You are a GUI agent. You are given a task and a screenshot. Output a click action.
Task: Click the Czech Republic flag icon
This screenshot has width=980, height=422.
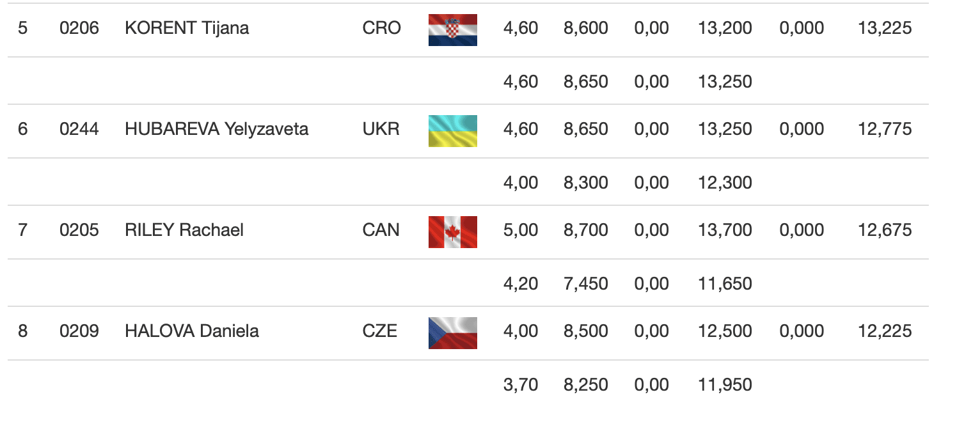click(452, 332)
